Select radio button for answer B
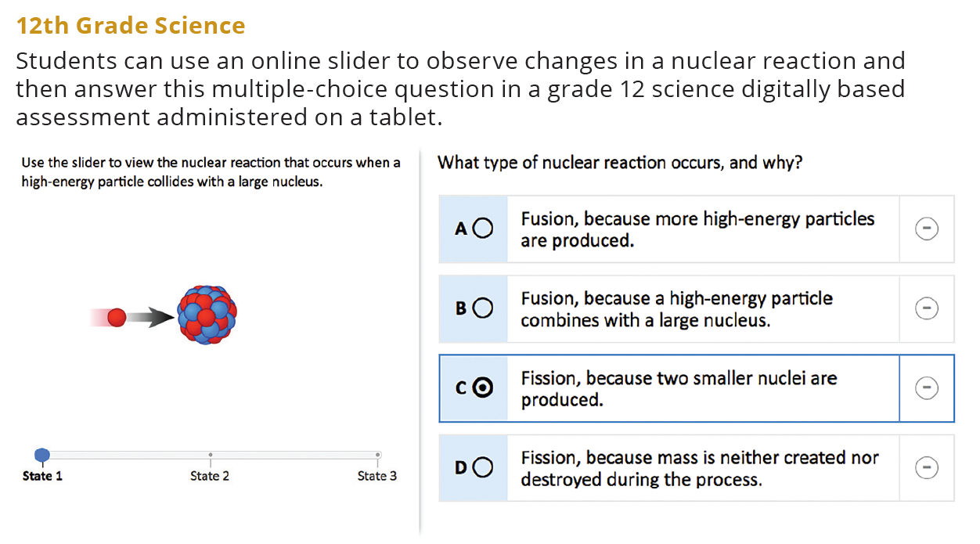980x544 pixels. tap(483, 308)
